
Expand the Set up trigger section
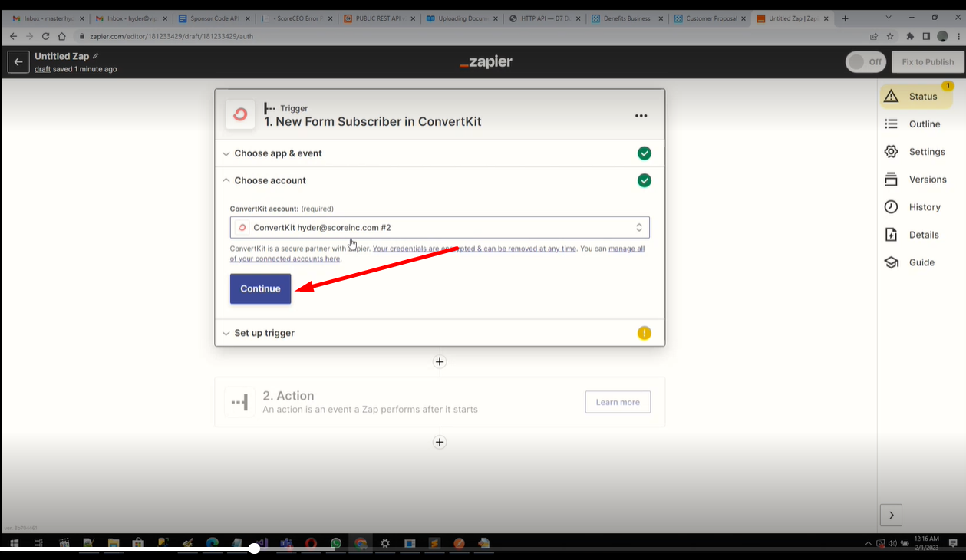(x=440, y=333)
